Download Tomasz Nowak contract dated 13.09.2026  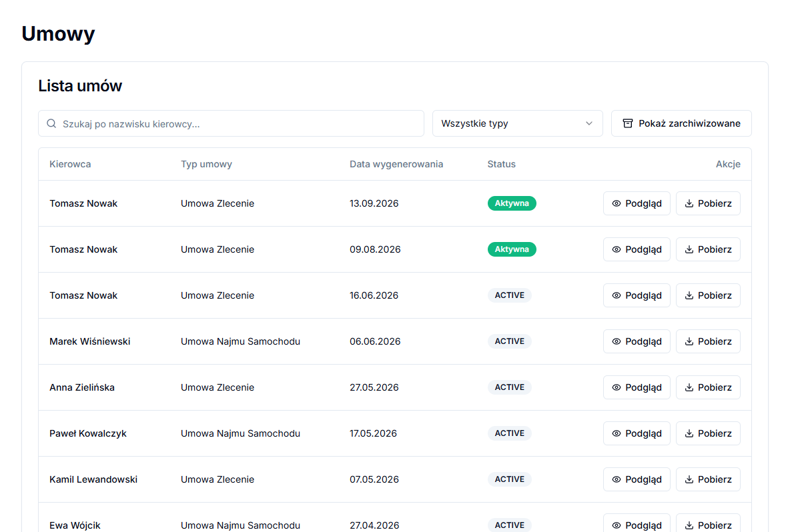click(708, 203)
